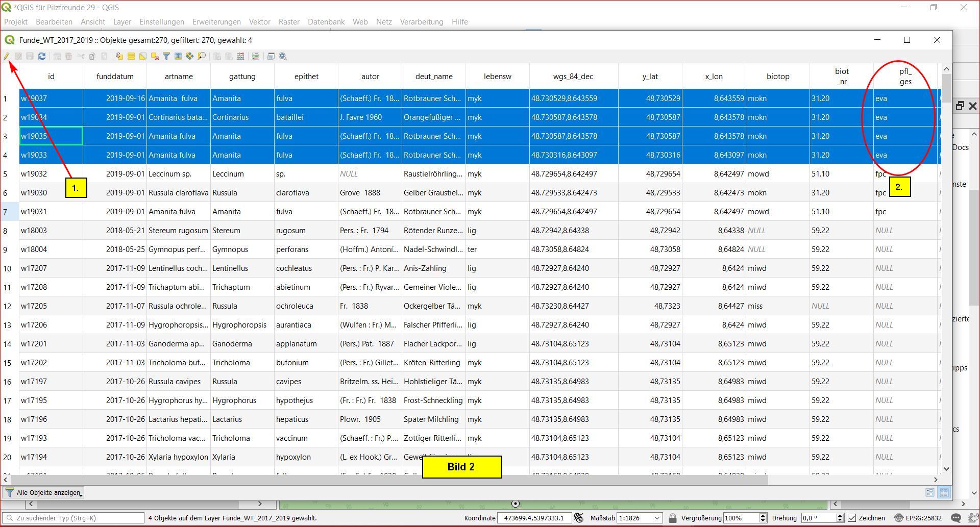
Task: Reload the attribute table with the refresh icon
Action: (x=42, y=56)
